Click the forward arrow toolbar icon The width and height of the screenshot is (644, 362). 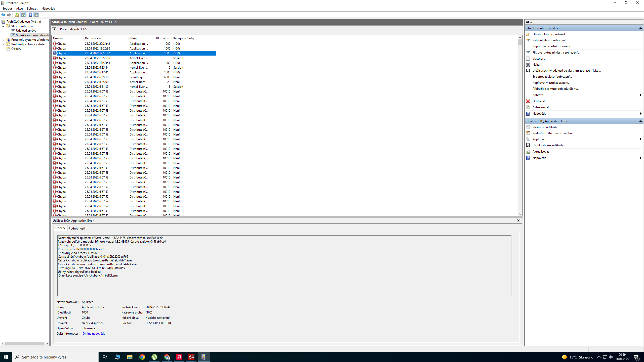(x=9, y=15)
